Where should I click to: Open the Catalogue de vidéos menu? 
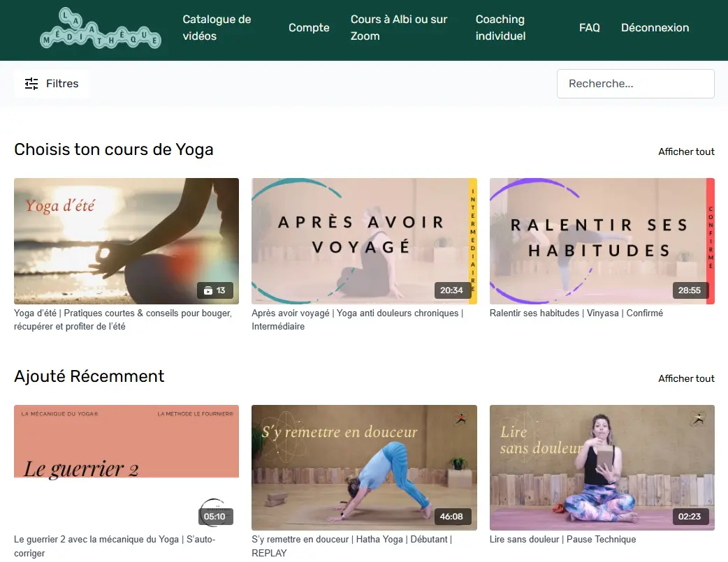(x=217, y=27)
